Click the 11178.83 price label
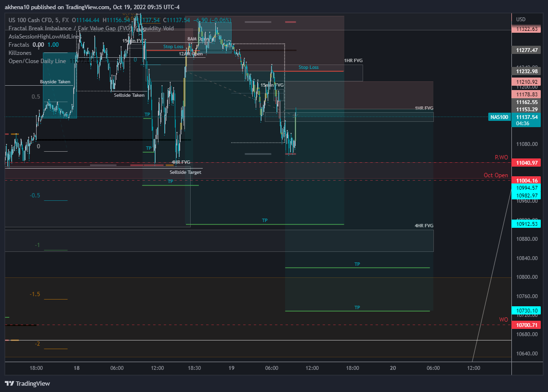 (x=526, y=94)
